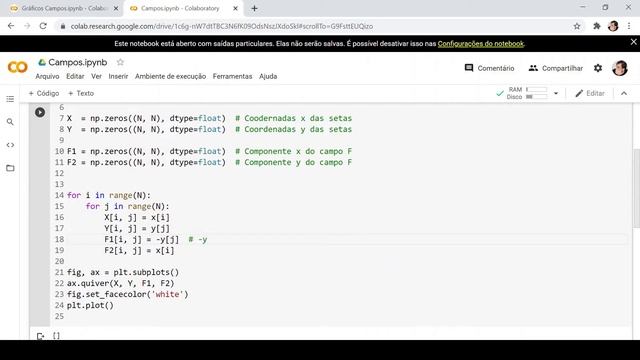The width and height of the screenshot is (640, 360).
Task: Click the '# -y' comment on line 18
Action: 198,239
